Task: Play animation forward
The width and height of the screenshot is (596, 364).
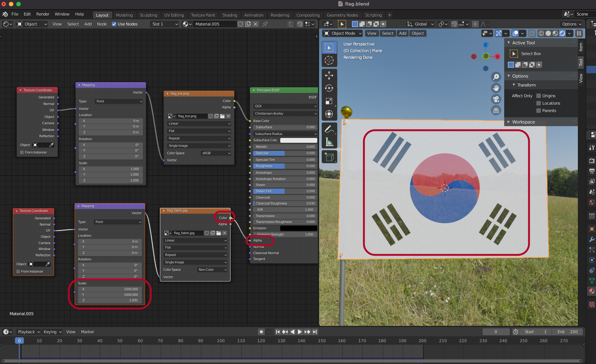Action: coord(300,332)
